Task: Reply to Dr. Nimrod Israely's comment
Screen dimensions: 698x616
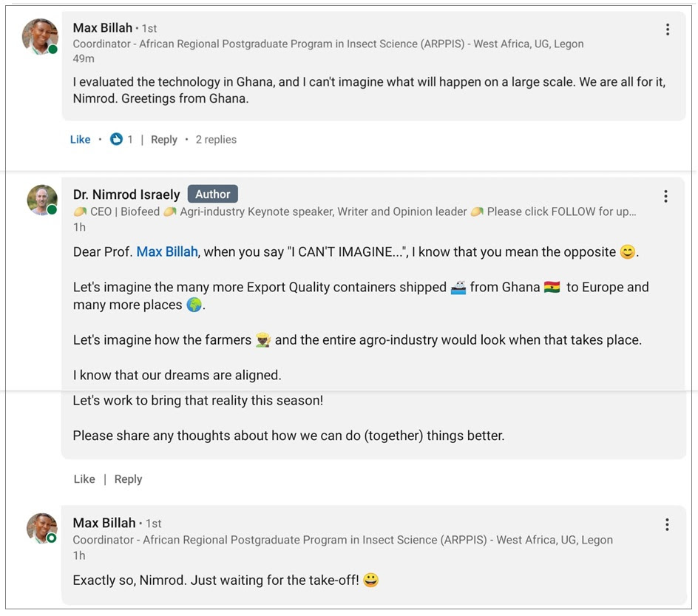Action: click(x=128, y=479)
